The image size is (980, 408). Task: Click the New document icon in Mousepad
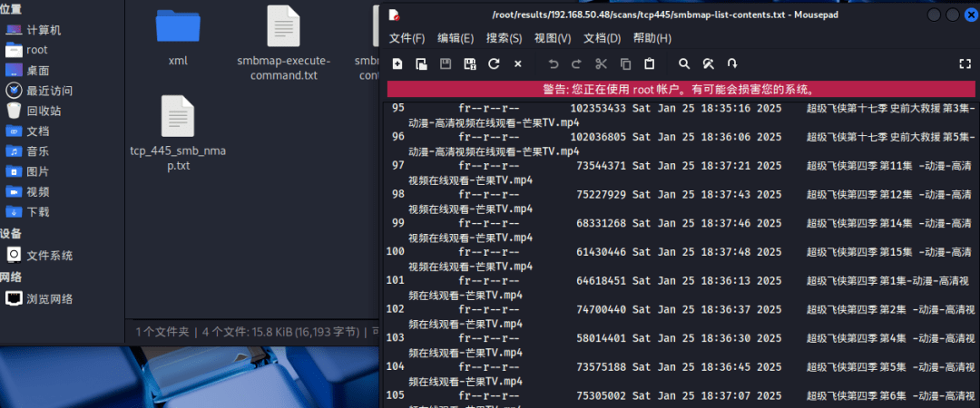click(x=397, y=63)
